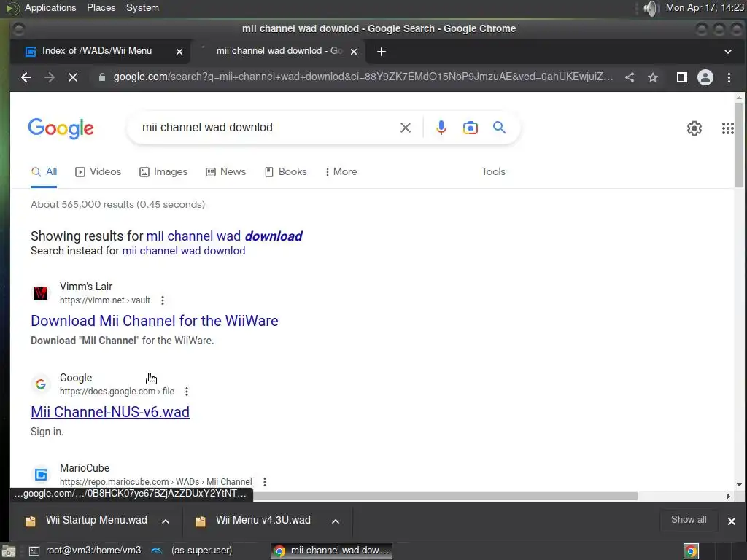
Task: Click the vertical page scrollbar
Action: [739, 145]
